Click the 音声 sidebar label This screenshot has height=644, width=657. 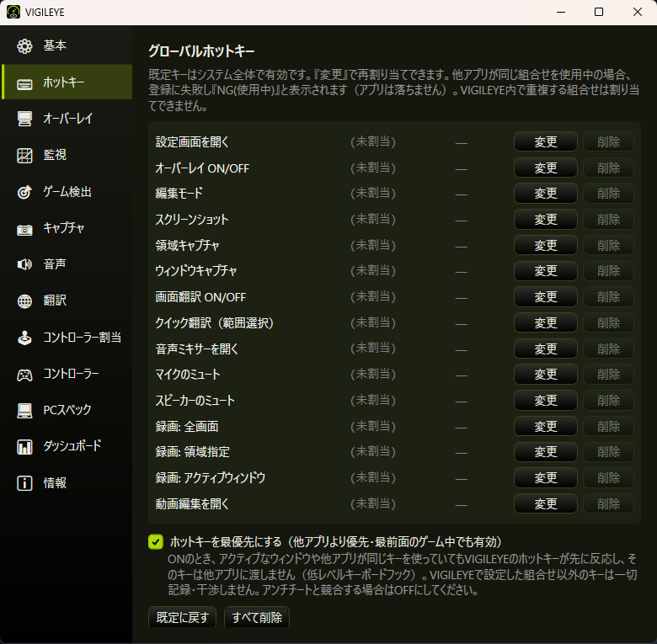click(x=55, y=264)
